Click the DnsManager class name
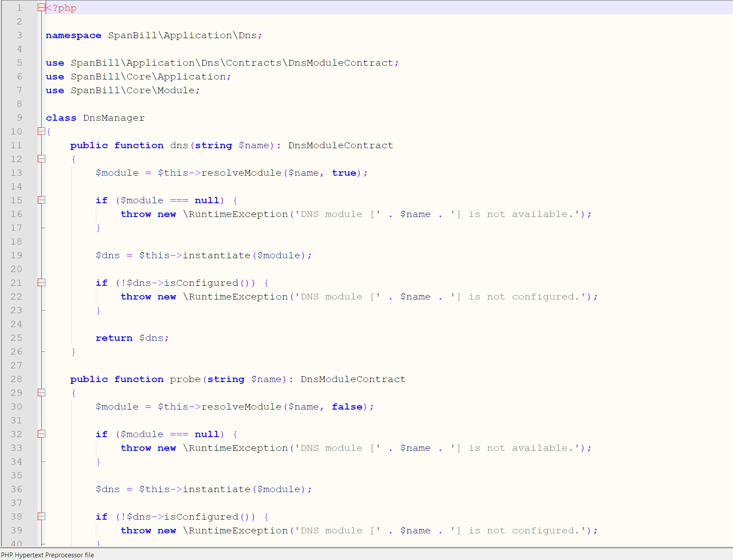Screen dimensions: 733x560 [x=114, y=118]
